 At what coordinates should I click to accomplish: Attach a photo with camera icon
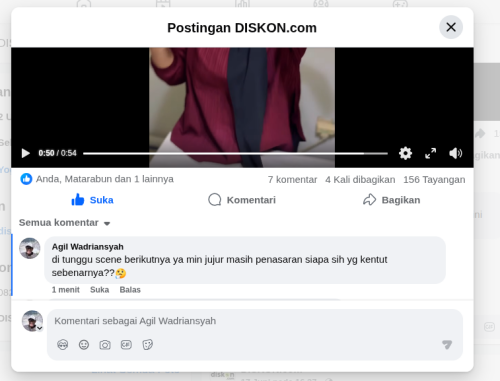(x=105, y=345)
